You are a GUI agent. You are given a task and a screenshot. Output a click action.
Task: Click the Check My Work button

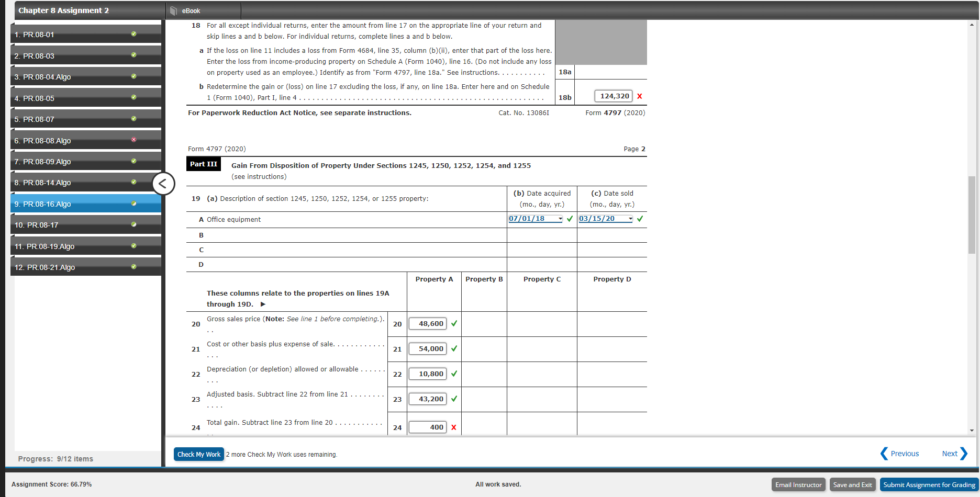coord(199,454)
